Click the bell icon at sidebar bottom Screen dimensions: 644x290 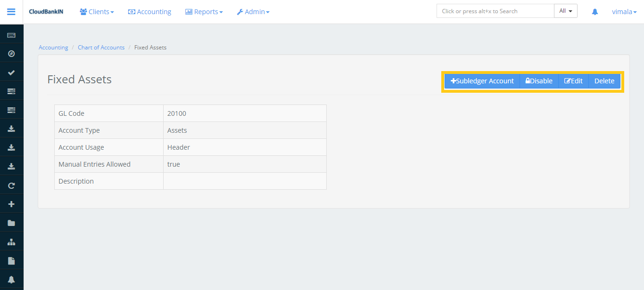tap(11, 279)
